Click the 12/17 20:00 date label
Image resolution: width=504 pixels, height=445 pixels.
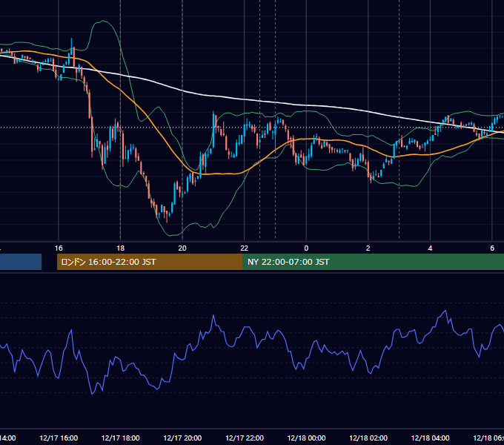point(182,438)
